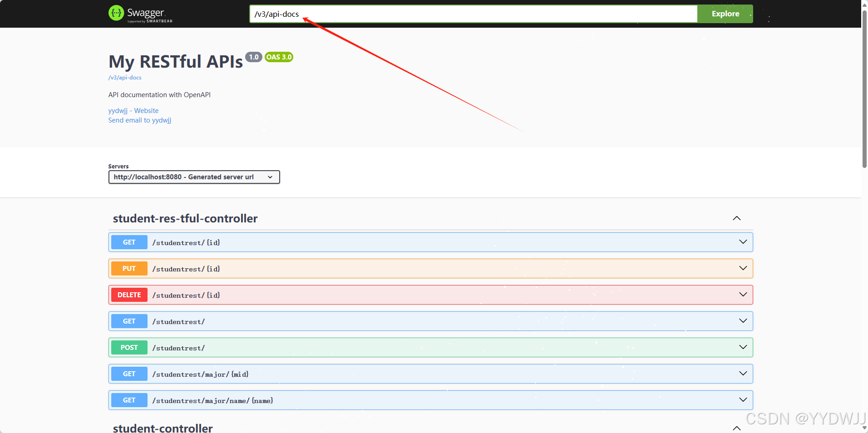Click the PUT /studentrest/{id} path text
The width and height of the screenshot is (868, 433).
[186, 269]
